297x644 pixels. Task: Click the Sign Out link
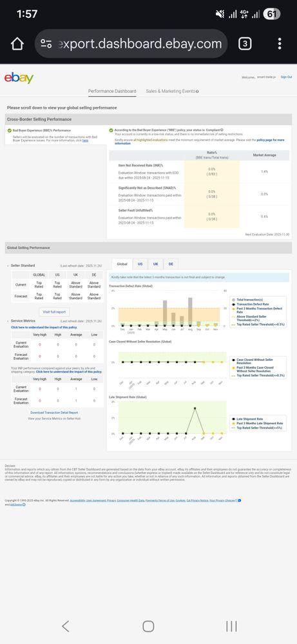pyautogui.click(x=286, y=77)
